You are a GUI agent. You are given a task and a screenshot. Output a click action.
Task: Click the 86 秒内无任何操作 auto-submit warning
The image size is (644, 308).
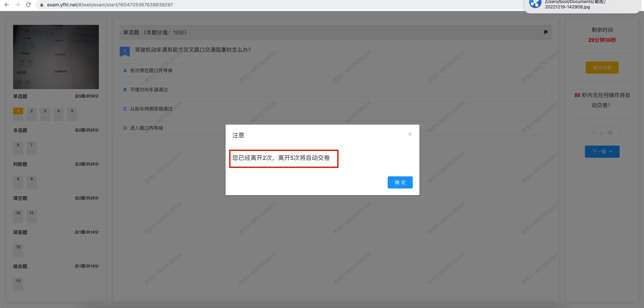[602, 100]
